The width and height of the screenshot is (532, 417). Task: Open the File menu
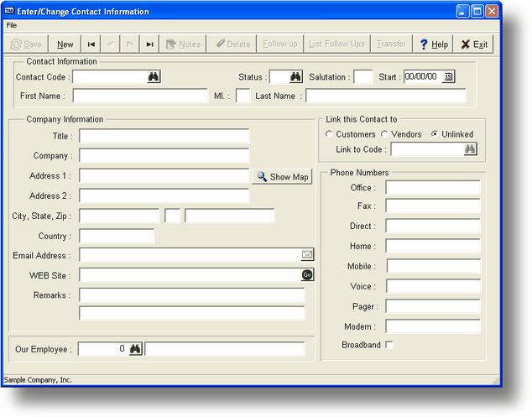click(x=11, y=25)
